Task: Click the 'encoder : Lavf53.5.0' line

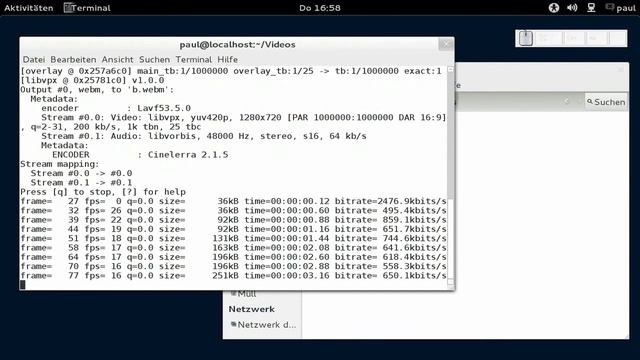Action: pos(116,108)
